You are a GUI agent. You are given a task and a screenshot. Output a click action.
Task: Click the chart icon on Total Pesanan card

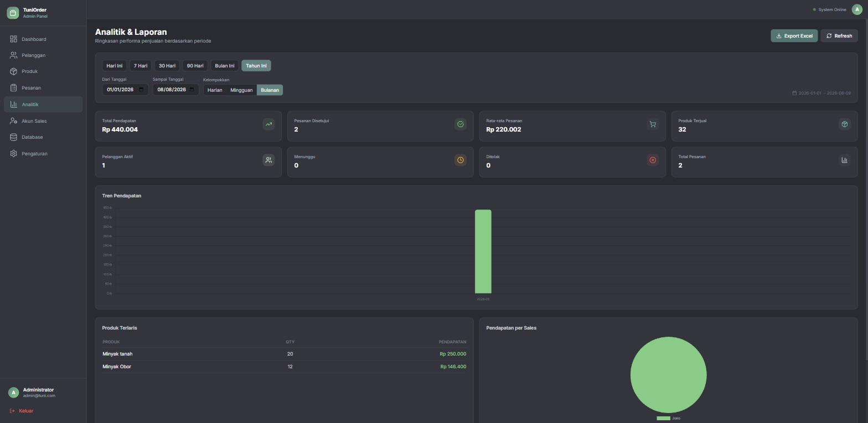click(x=845, y=160)
